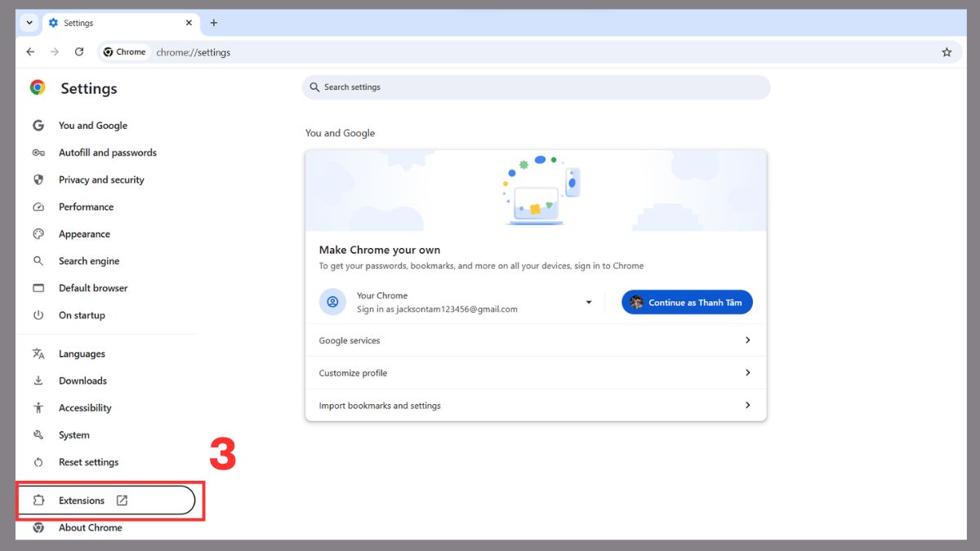Viewport: 980px width, 551px height.
Task: Click the key icon for Autofill
Action: click(x=38, y=153)
